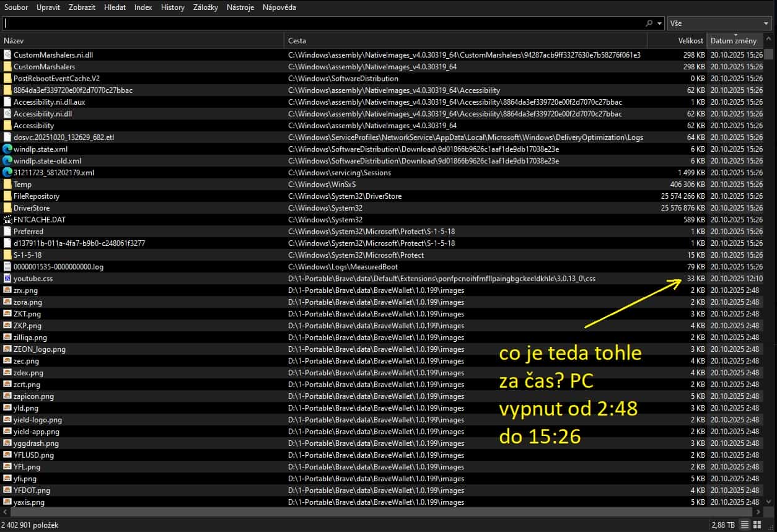
Task: Sort results by Velikost column
Action: point(690,41)
